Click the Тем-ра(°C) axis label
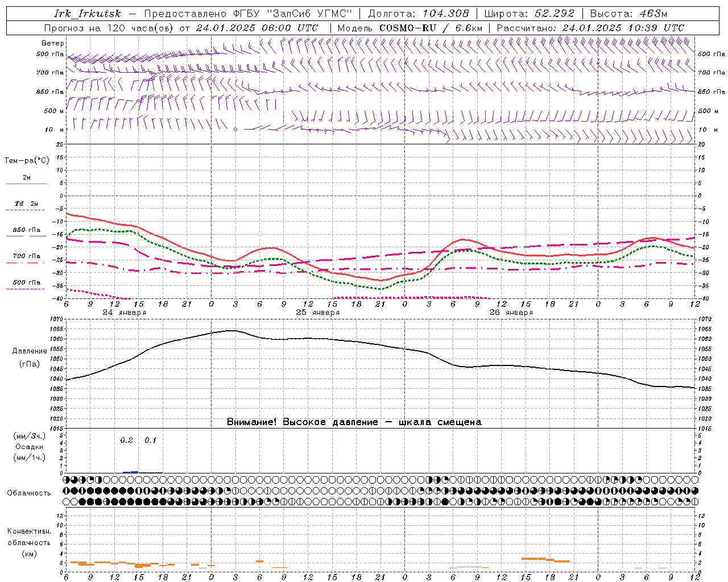The width and height of the screenshot is (728, 582). click(27, 161)
